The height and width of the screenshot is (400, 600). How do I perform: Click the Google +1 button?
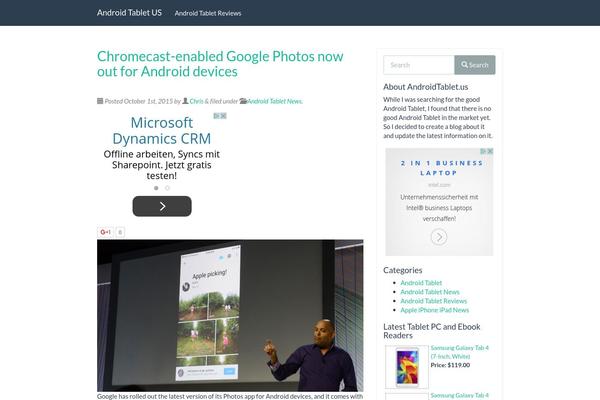point(105,232)
